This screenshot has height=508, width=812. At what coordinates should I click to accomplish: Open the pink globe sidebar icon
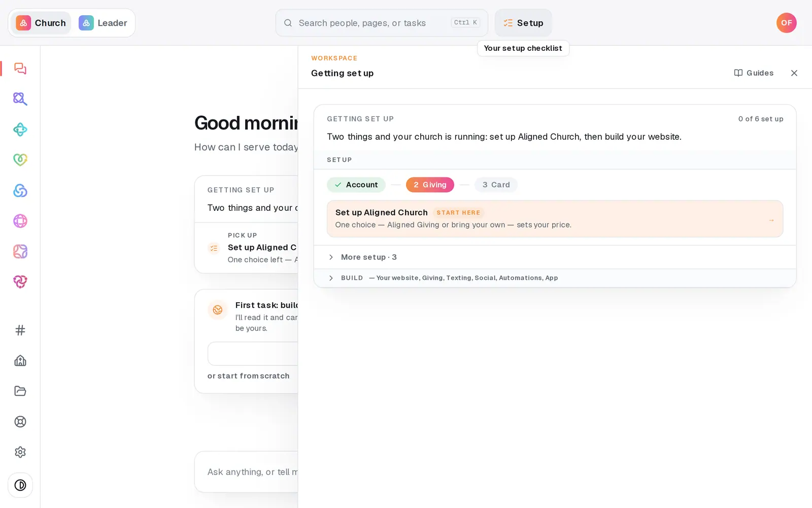[20, 221]
